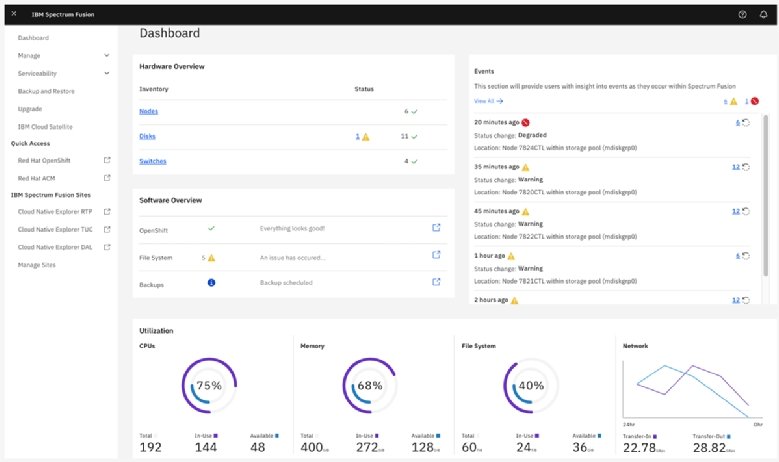Image resolution: width=779 pixels, height=462 pixels.
Task: Click the CPUs In-Use purple legend swatch
Action: [x=215, y=436]
